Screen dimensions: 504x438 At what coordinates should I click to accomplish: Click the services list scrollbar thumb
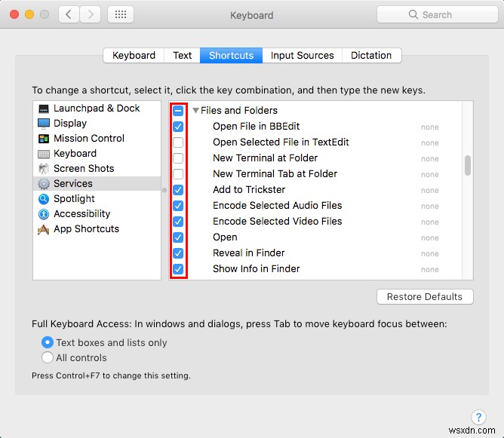(x=468, y=166)
